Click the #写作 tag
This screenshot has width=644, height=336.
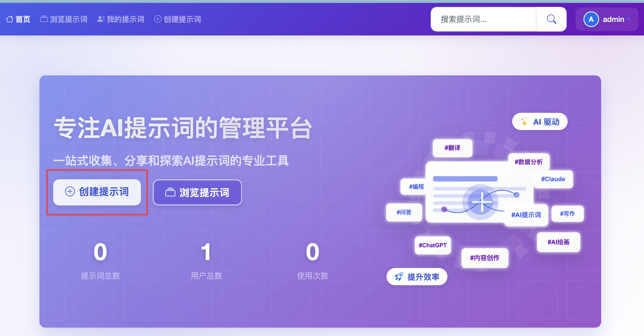(567, 214)
